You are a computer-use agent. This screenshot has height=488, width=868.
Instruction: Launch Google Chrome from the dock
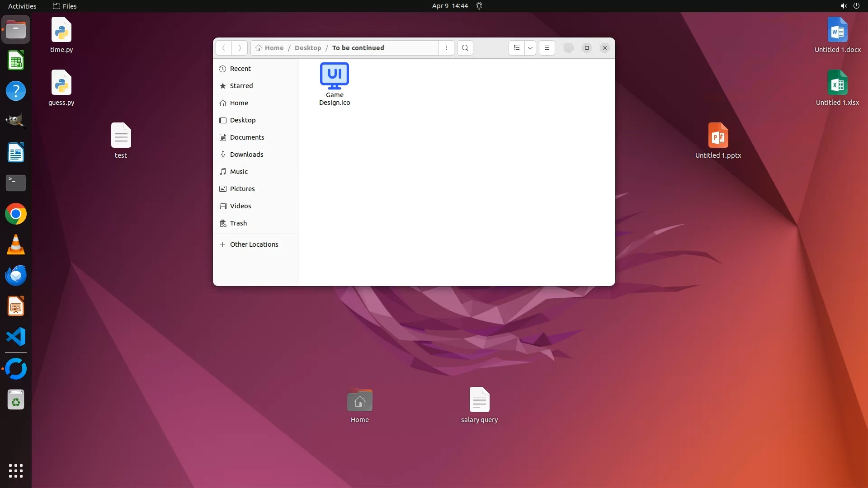point(16,214)
